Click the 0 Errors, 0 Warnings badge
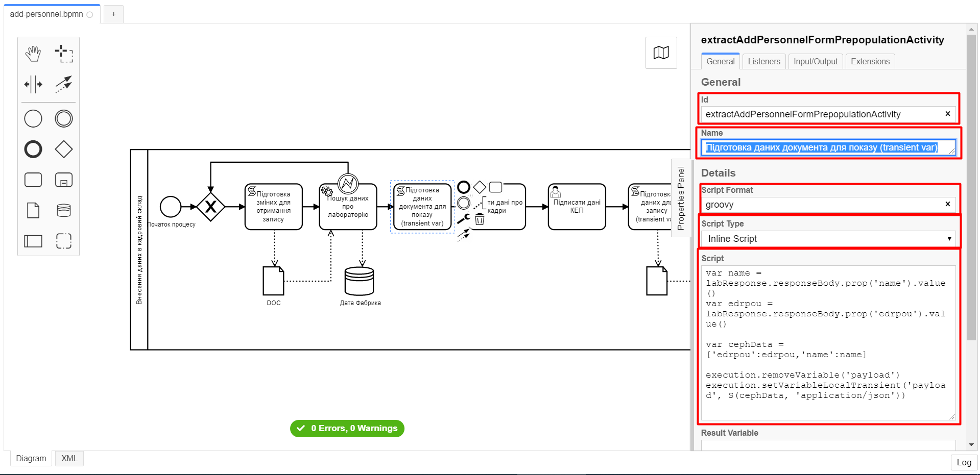 click(347, 429)
